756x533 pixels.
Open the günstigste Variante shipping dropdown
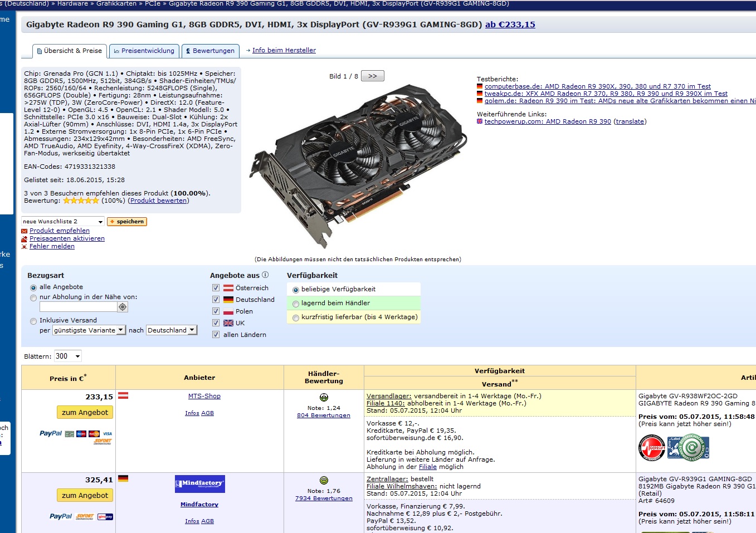(x=89, y=330)
